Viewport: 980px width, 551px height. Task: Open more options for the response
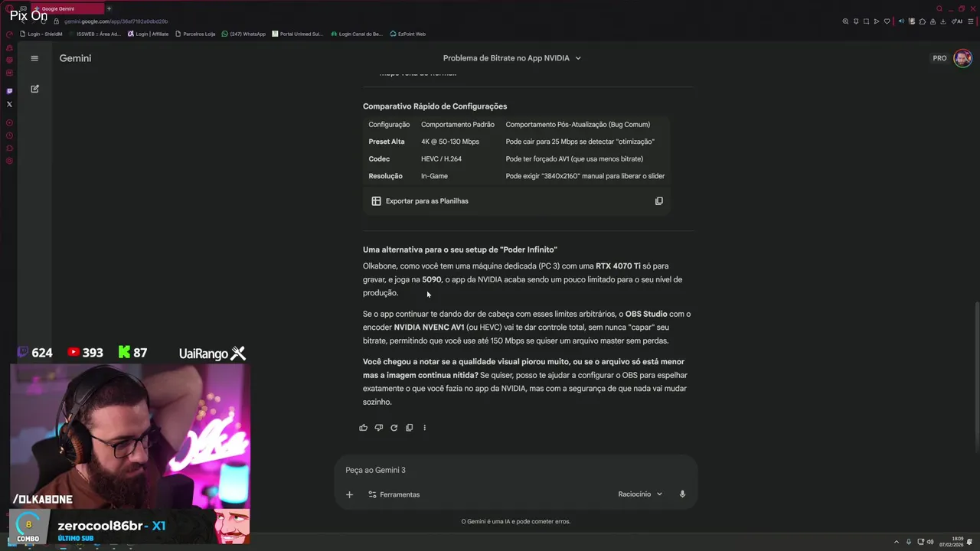click(x=424, y=428)
